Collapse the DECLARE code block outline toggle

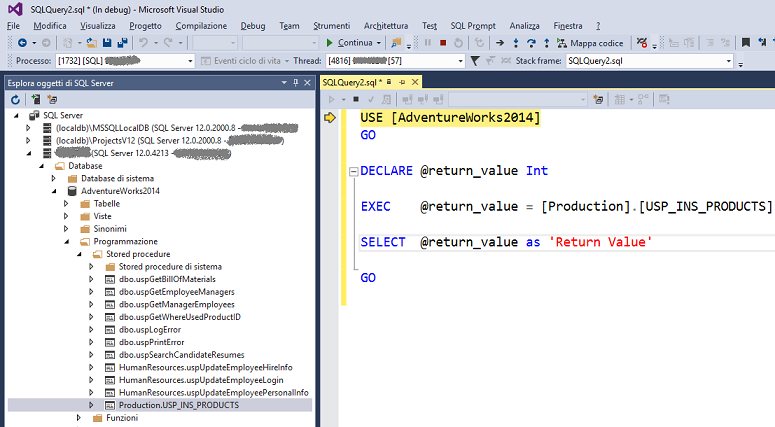(351, 171)
